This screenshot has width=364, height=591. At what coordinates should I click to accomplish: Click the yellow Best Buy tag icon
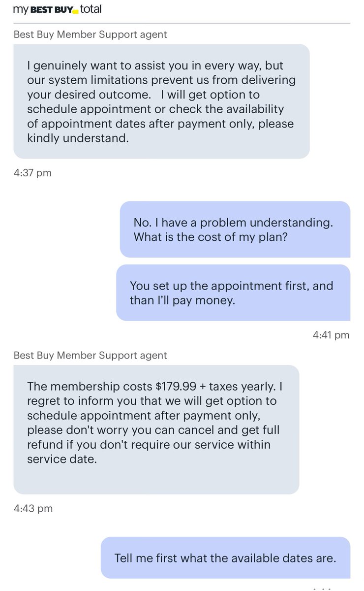click(x=75, y=12)
